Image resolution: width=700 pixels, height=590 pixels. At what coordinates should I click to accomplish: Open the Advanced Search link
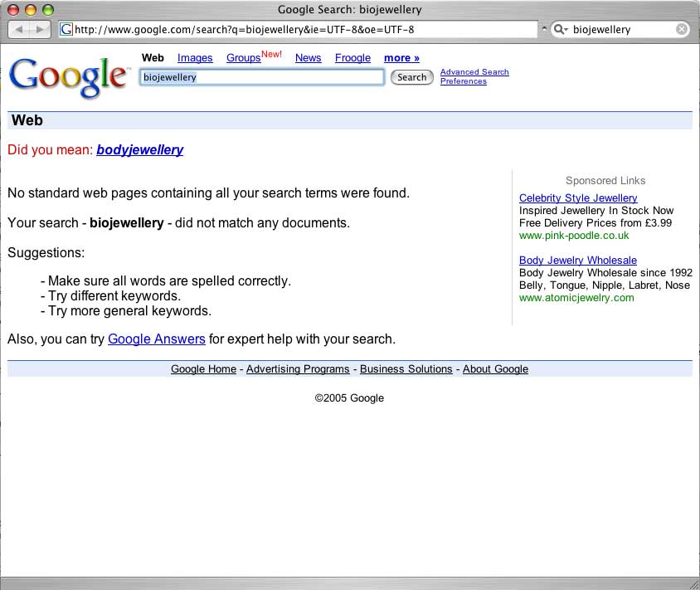(x=474, y=72)
